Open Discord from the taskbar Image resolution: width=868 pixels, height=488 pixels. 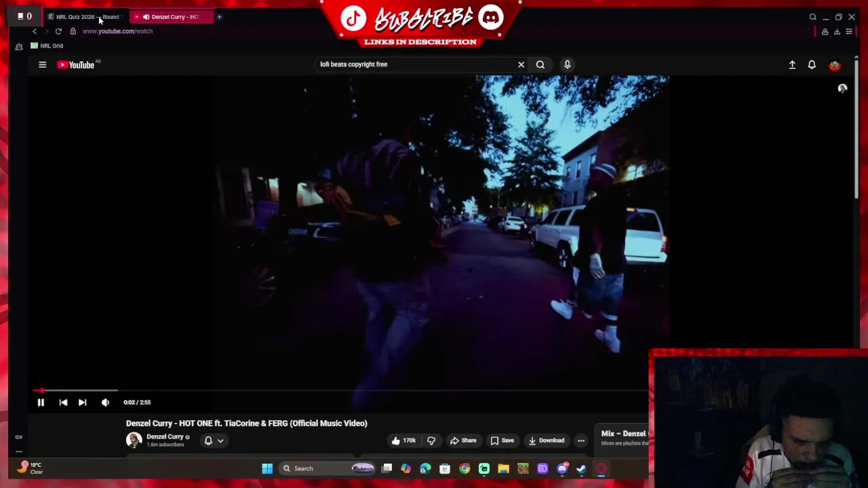(562, 468)
